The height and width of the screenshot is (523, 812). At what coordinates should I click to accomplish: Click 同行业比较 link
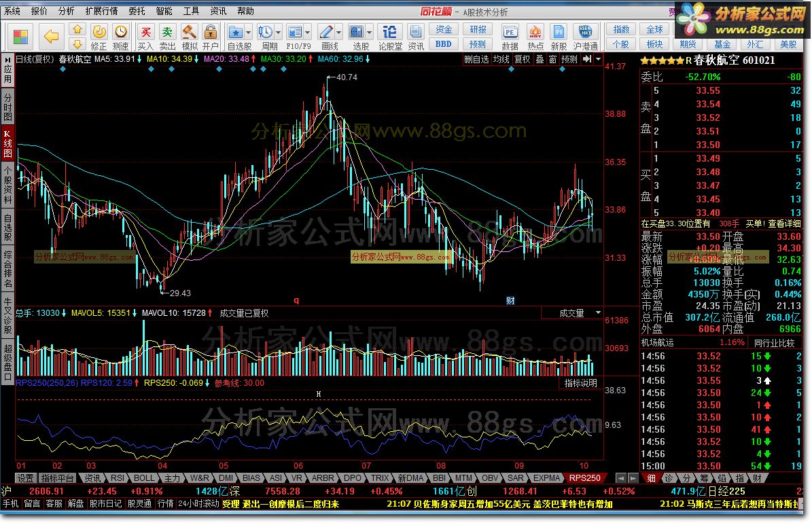pyautogui.click(x=774, y=343)
